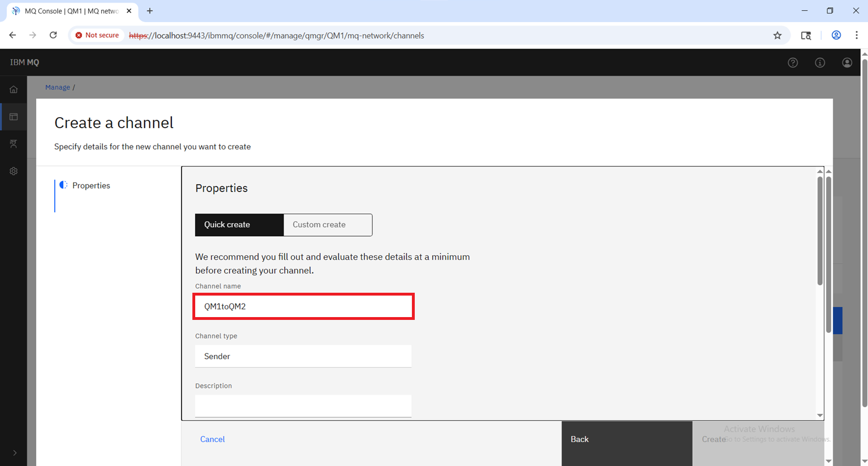Reload the page with refresh icon
Image resolution: width=868 pixels, height=466 pixels.
point(53,35)
